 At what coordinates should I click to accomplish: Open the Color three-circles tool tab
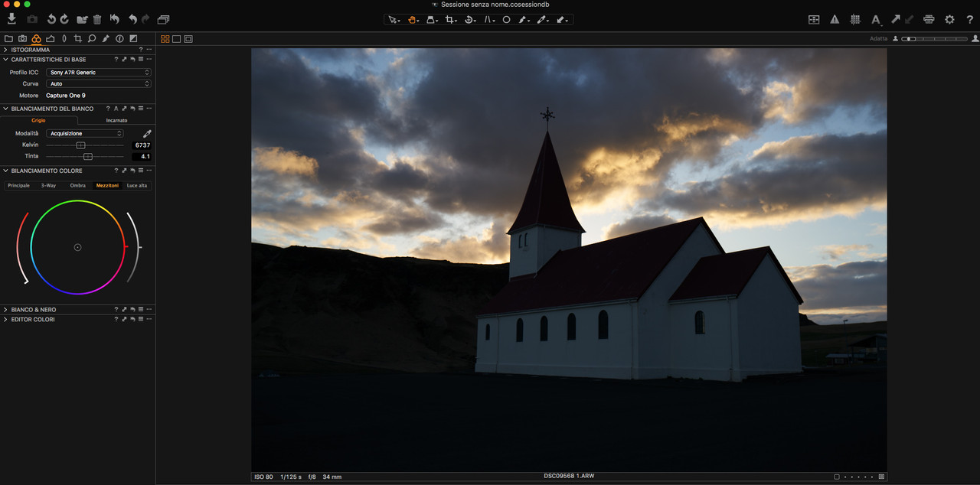point(36,38)
